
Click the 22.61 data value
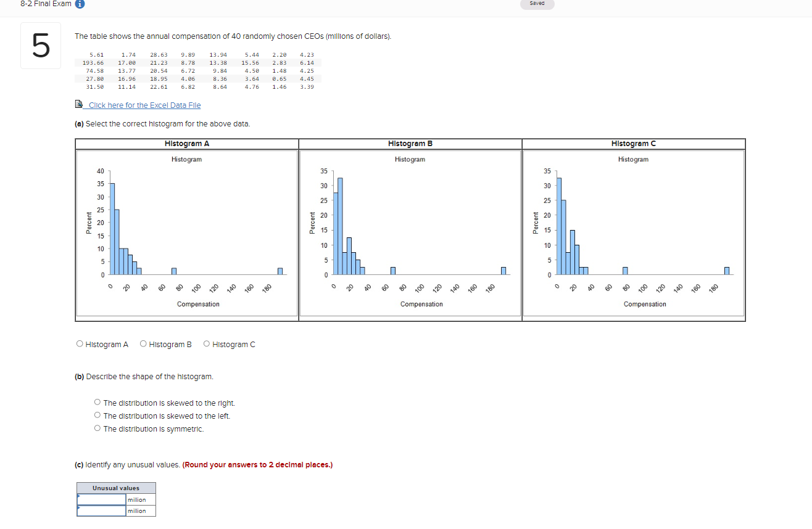pyautogui.click(x=159, y=87)
